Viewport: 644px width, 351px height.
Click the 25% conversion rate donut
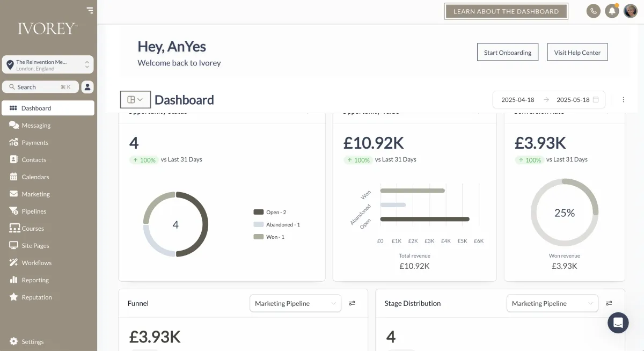565,213
